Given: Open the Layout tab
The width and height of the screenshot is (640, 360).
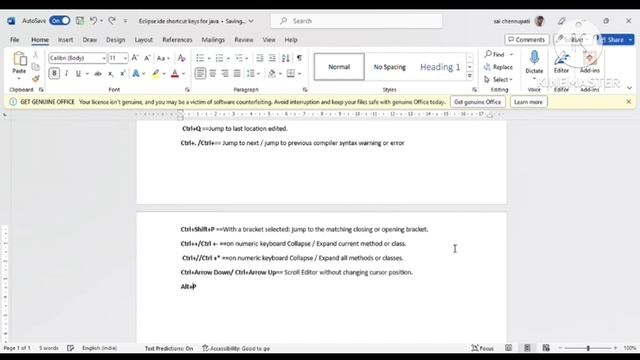Looking at the screenshot, I should click(x=144, y=40).
